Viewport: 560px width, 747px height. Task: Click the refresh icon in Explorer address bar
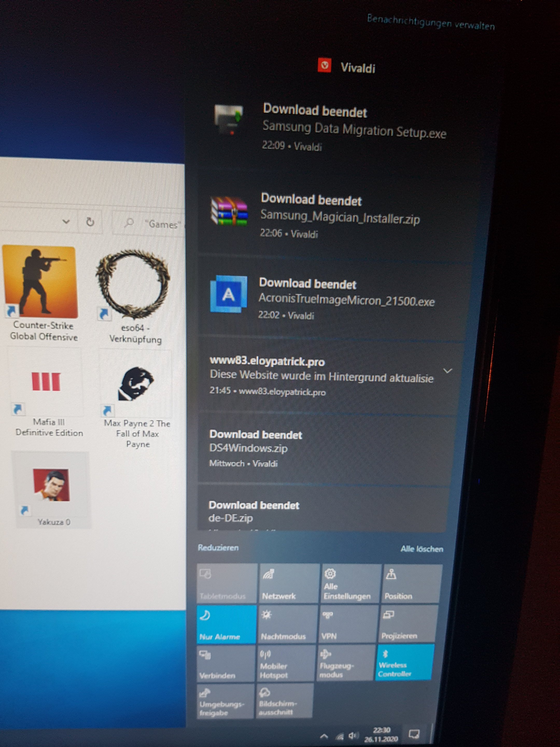point(90,222)
